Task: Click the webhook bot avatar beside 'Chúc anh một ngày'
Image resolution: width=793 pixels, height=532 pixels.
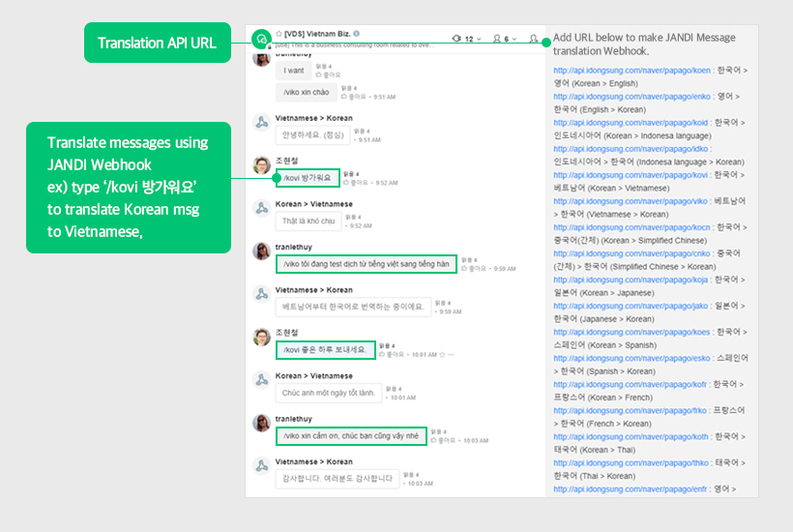Action: pyautogui.click(x=261, y=380)
